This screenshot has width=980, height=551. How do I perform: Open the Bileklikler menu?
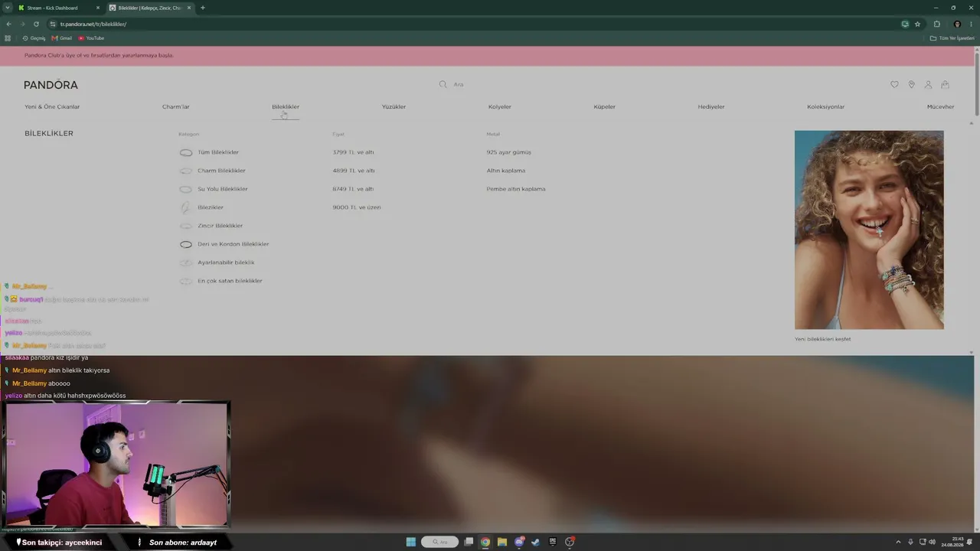point(286,107)
